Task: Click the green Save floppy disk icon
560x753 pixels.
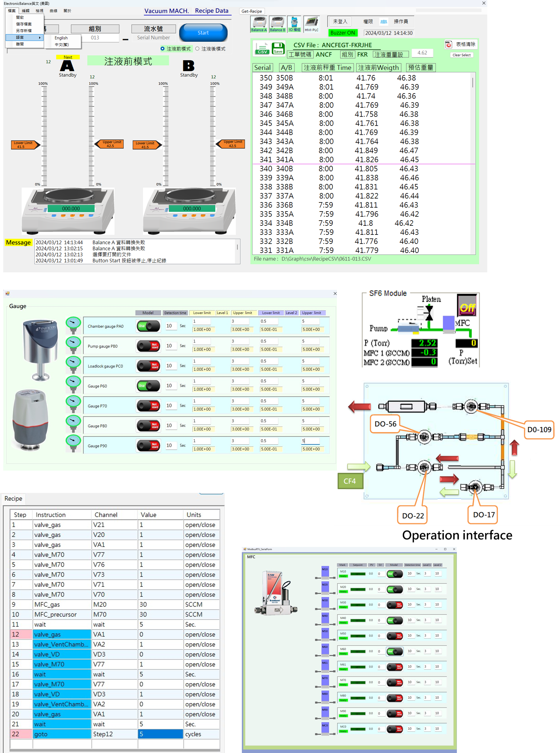Action: click(278, 48)
